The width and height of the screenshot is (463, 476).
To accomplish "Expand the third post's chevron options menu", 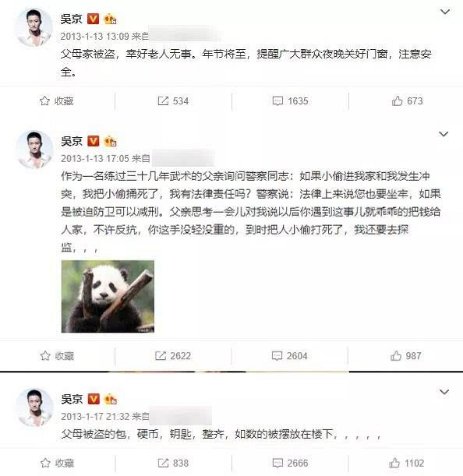I will (x=444, y=392).
